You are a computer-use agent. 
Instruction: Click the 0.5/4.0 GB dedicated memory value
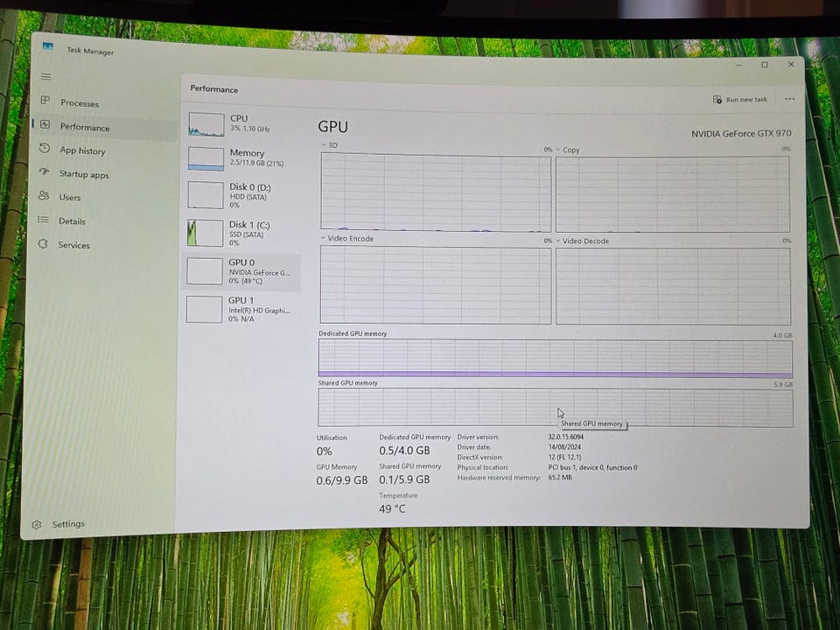point(404,451)
